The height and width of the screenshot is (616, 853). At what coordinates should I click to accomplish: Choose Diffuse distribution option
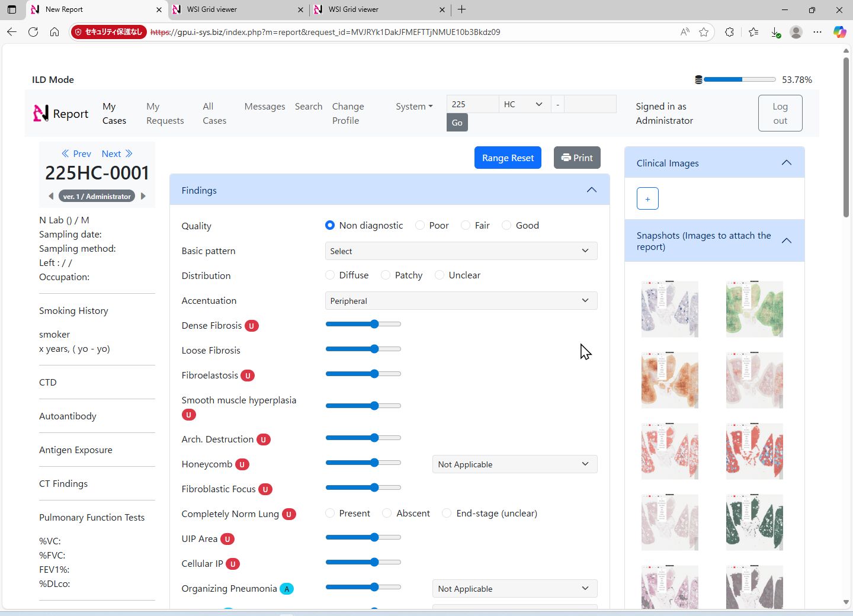330,275
